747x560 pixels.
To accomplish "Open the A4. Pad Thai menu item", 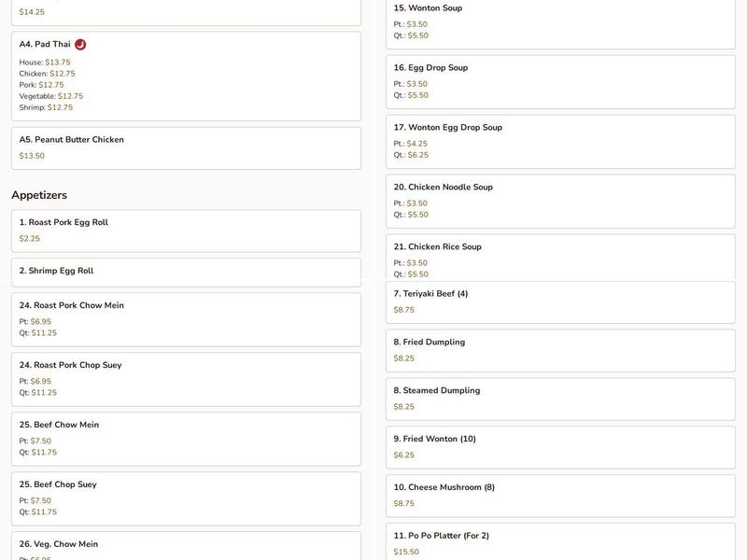I will point(186,76).
